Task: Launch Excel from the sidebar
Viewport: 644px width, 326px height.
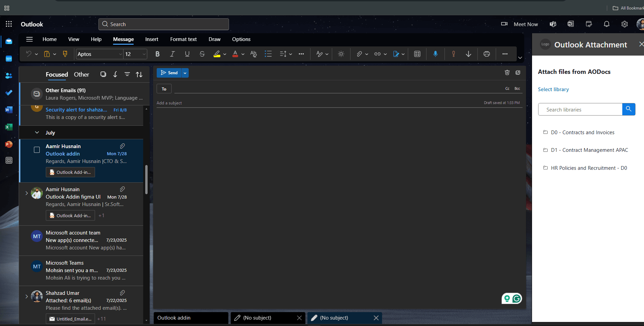Action: pyautogui.click(x=9, y=127)
